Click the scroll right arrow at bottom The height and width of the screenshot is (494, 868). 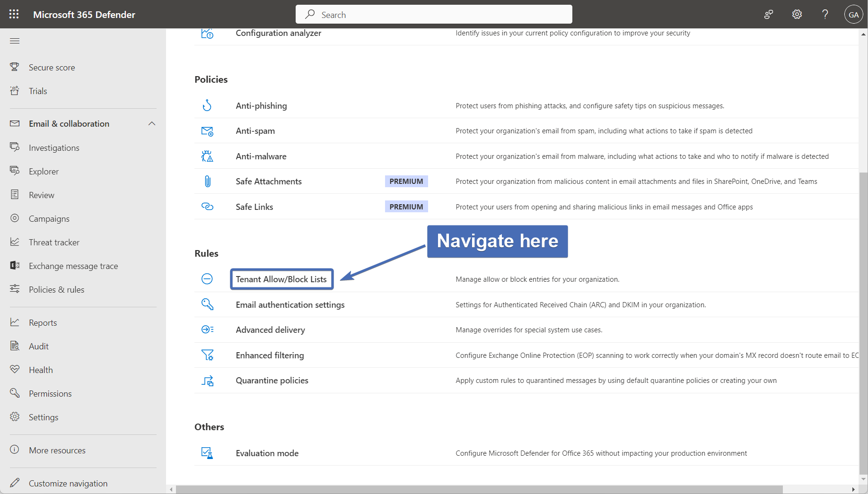(x=853, y=489)
